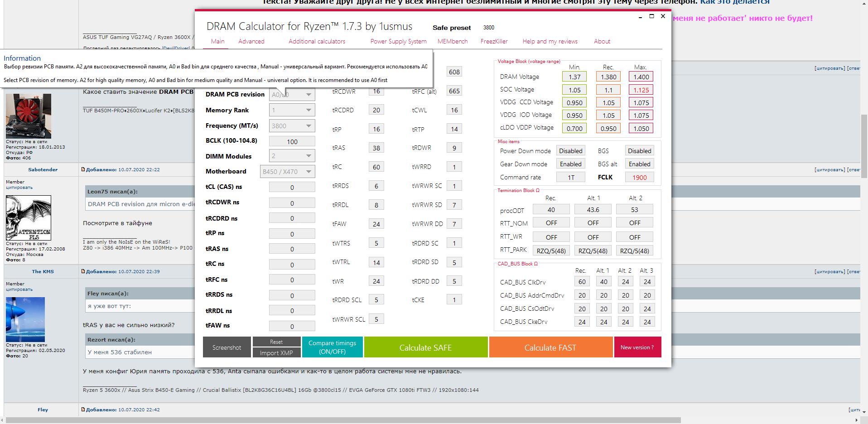Viewport: 868px width, 424px height.
Task: Open the Frequency (MT/s) dropdown
Action: pyautogui.click(x=292, y=126)
